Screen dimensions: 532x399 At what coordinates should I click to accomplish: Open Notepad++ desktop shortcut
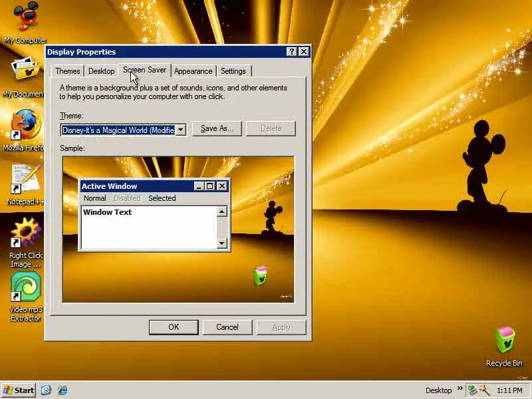coord(25,185)
